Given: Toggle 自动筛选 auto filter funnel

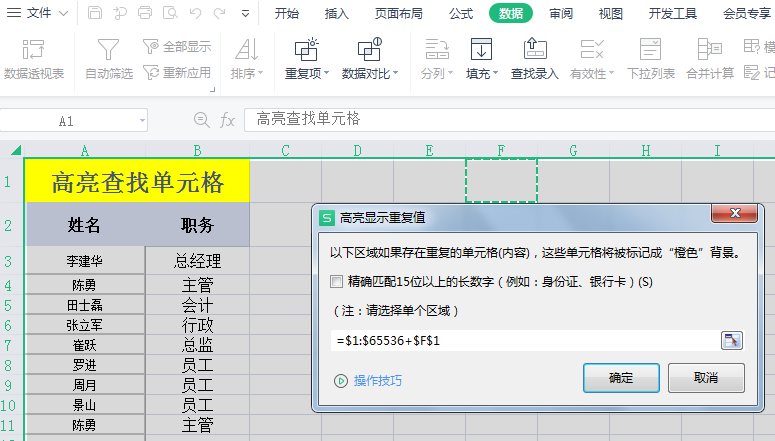Looking at the screenshot, I should (x=109, y=59).
